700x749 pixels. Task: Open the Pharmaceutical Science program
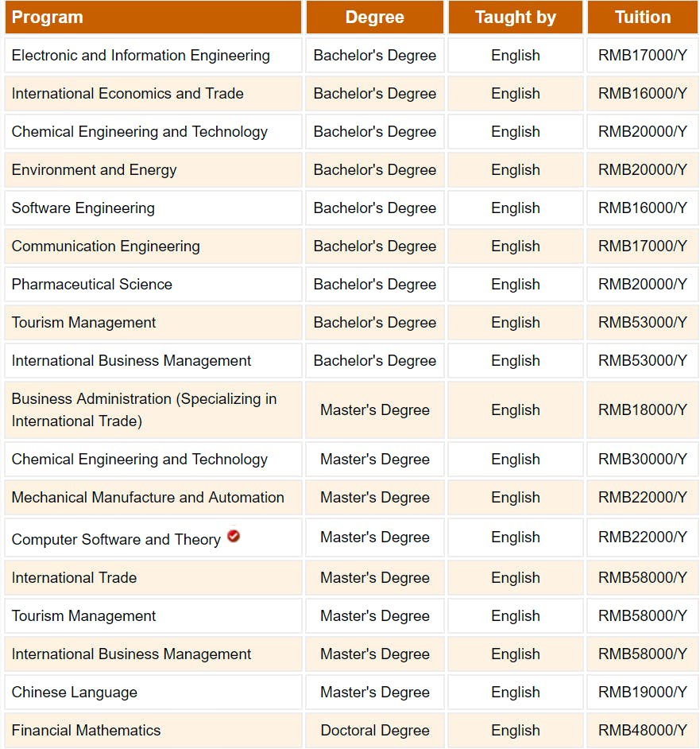pos(91,285)
